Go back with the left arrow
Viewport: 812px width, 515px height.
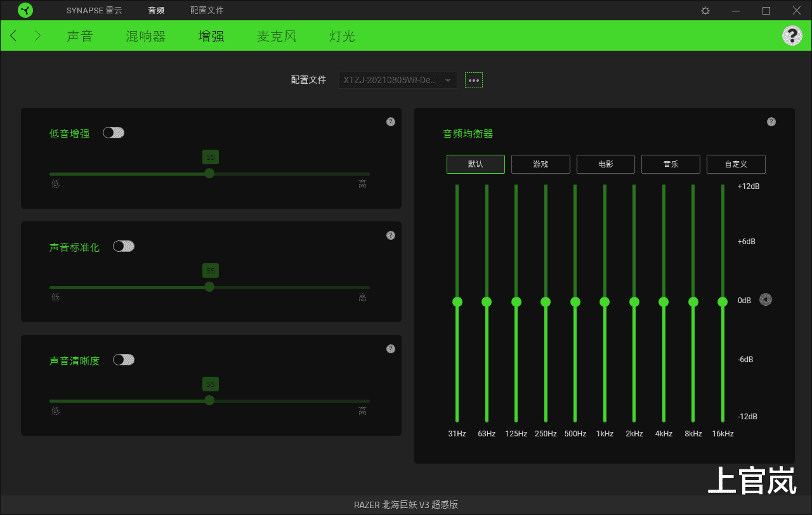pos(14,36)
